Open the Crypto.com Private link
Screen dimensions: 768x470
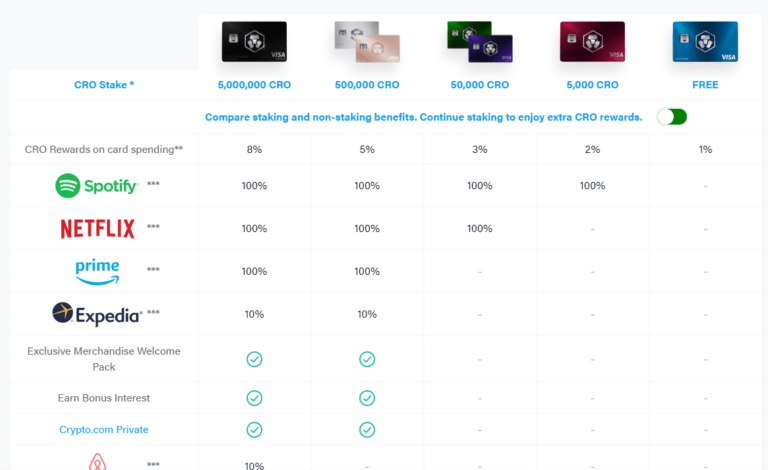tap(104, 429)
